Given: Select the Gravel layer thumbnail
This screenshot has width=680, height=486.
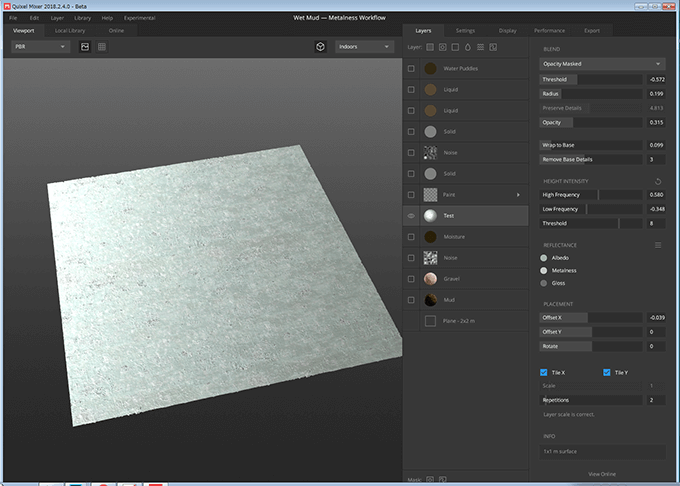Looking at the screenshot, I should [430, 279].
